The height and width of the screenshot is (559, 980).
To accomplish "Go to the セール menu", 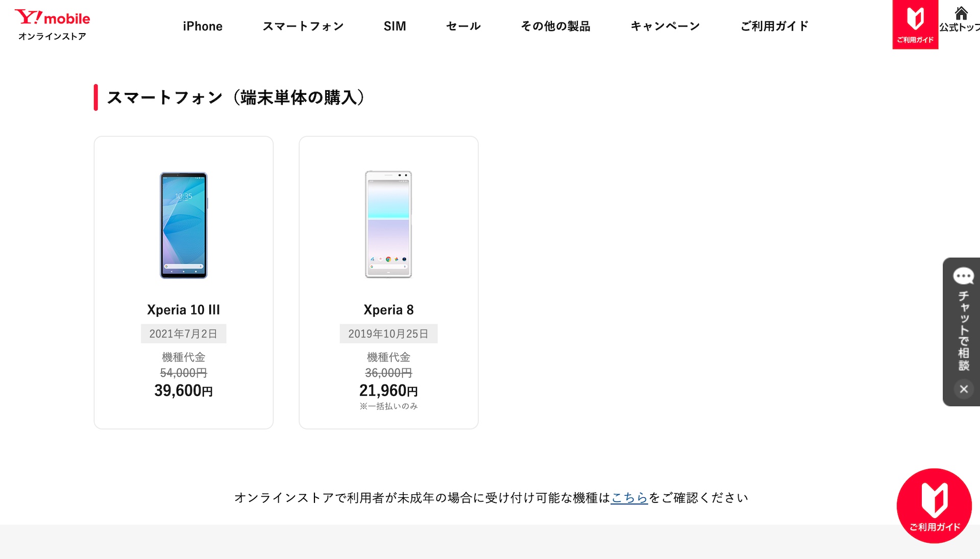I will coord(463,26).
